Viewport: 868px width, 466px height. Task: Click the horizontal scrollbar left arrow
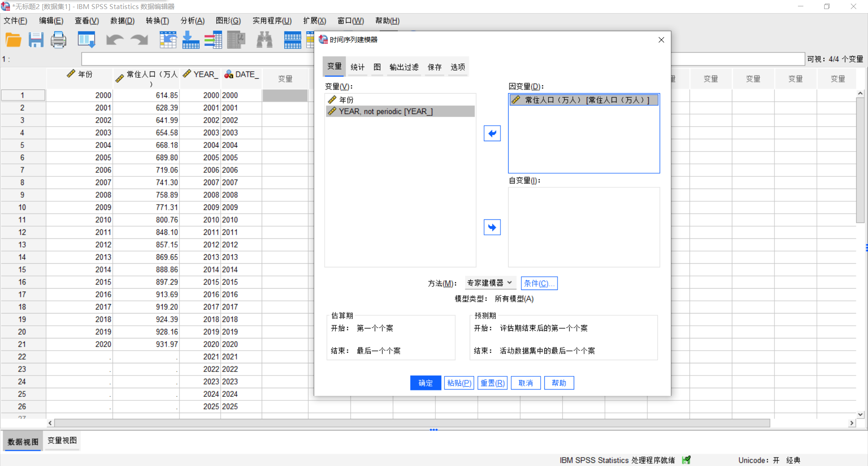[x=50, y=423]
